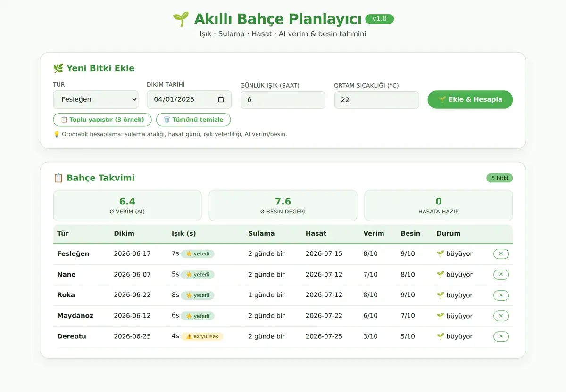The width and height of the screenshot is (566, 392).
Task: Open the date picker calendar icon
Action: coord(221,99)
